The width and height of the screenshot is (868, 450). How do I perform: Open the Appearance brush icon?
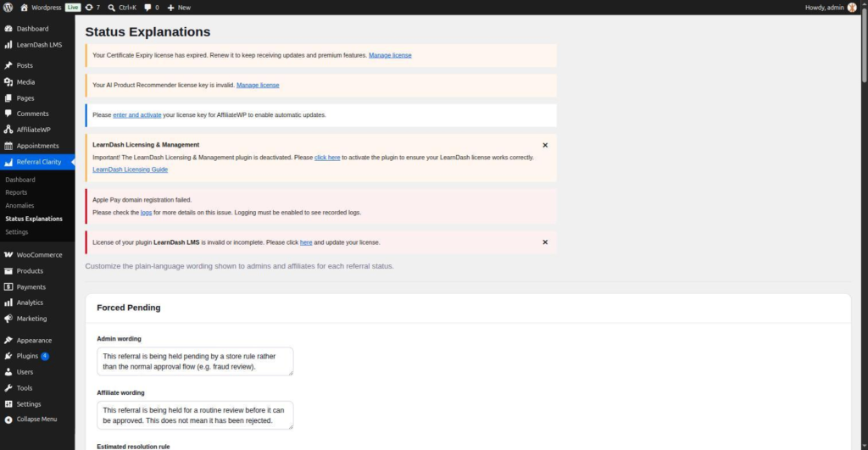8,341
